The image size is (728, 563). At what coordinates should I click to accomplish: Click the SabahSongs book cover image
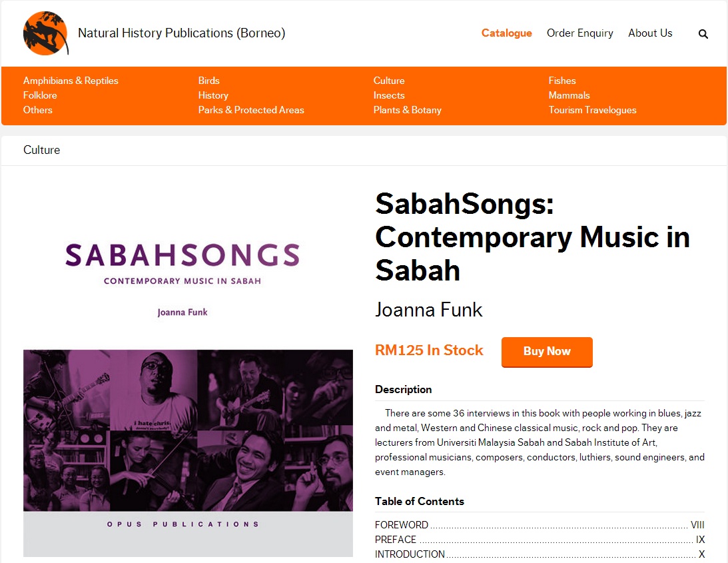coord(188,373)
